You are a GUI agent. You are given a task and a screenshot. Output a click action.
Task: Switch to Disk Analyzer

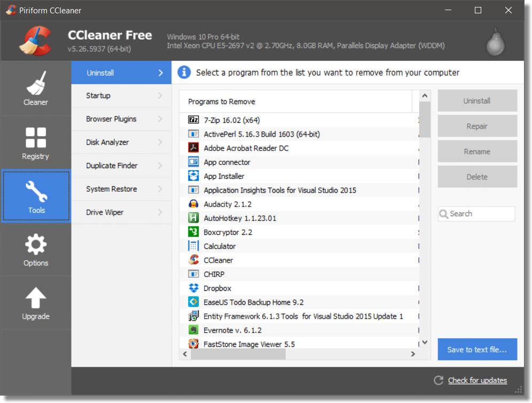(121, 143)
